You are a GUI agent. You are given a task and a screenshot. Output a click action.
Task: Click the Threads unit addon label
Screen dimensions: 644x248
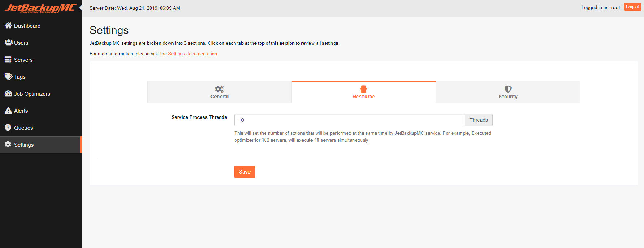click(479, 120)
